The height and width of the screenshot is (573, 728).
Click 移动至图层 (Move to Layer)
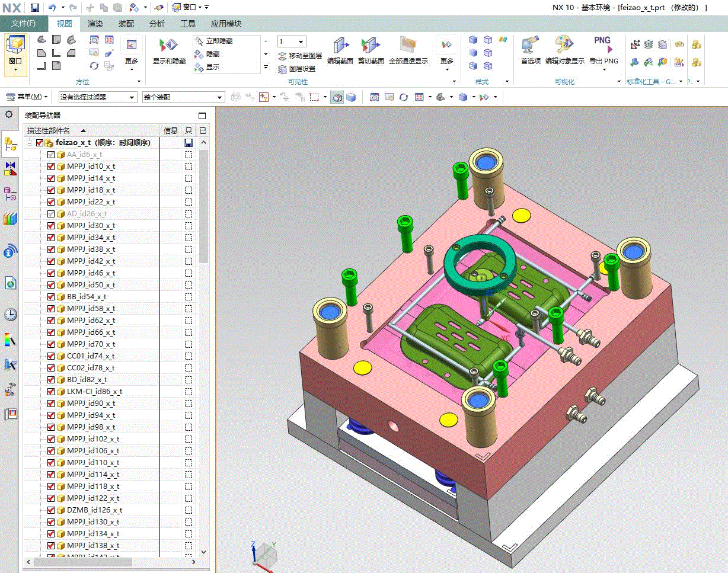point(300,56)
